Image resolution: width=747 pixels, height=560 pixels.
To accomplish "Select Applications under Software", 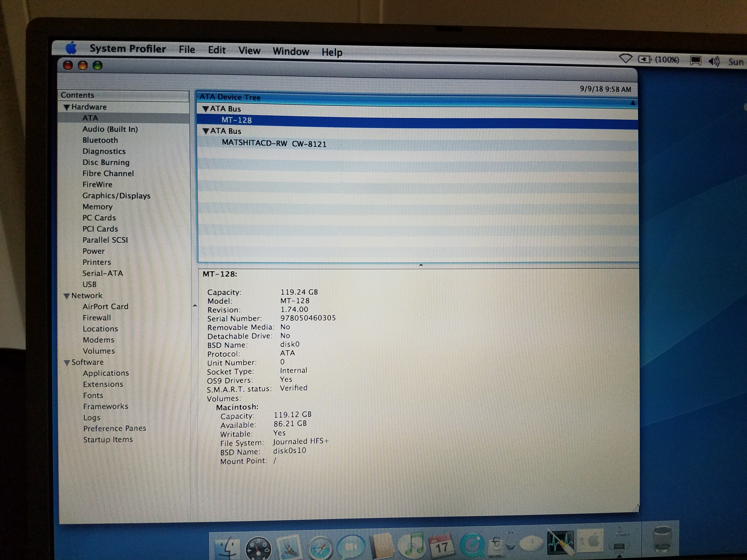I will pos(106,373).
